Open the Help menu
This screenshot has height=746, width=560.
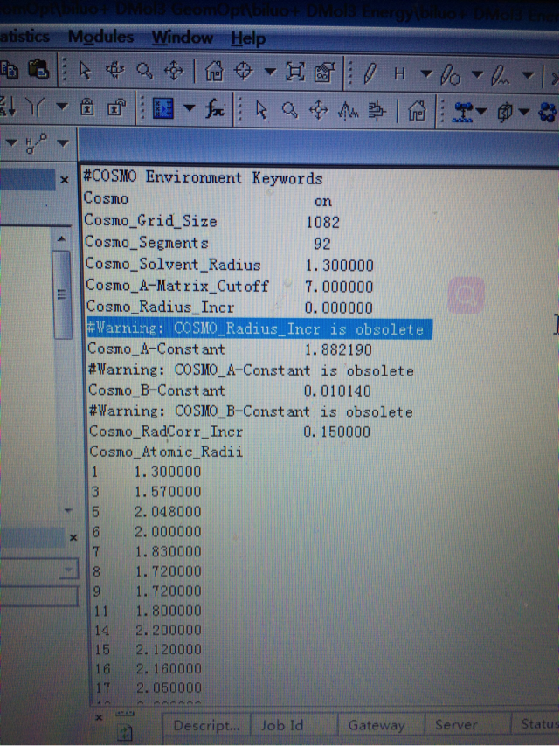248,38
